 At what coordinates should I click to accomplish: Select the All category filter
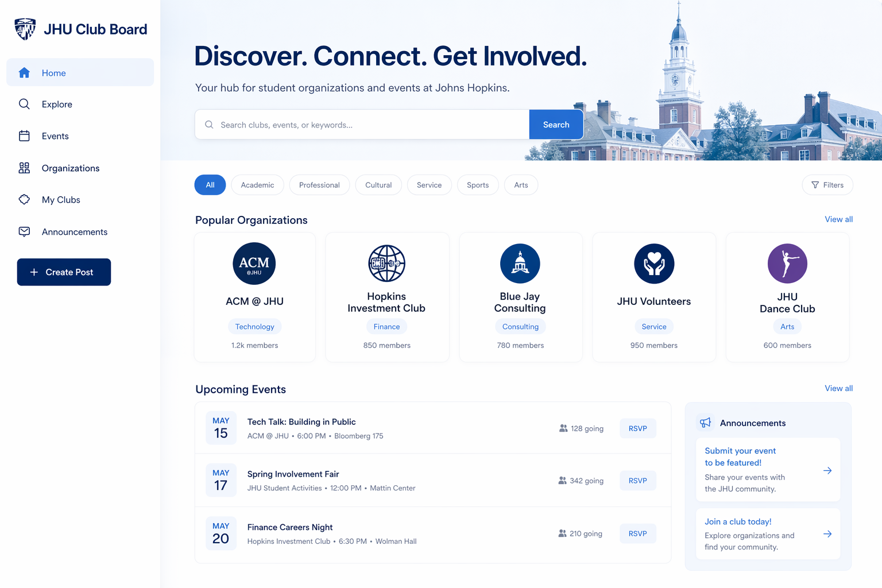pyautogui.click(x=210, y=185)
